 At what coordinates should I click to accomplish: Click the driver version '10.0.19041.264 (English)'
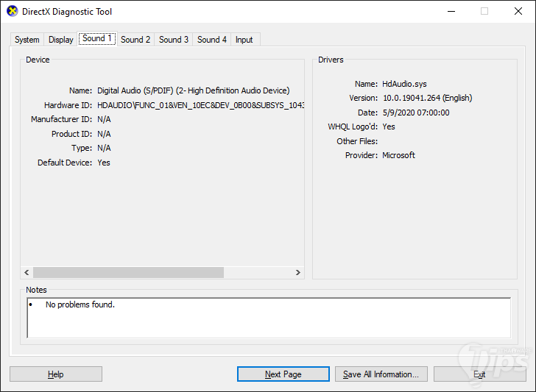(x=427, y=98)
